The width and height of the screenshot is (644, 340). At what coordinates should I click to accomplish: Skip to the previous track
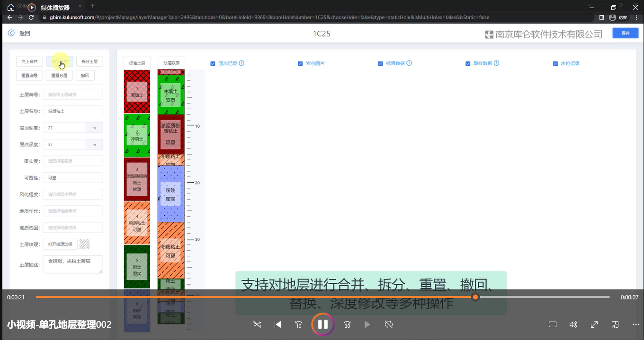[278, 324]
